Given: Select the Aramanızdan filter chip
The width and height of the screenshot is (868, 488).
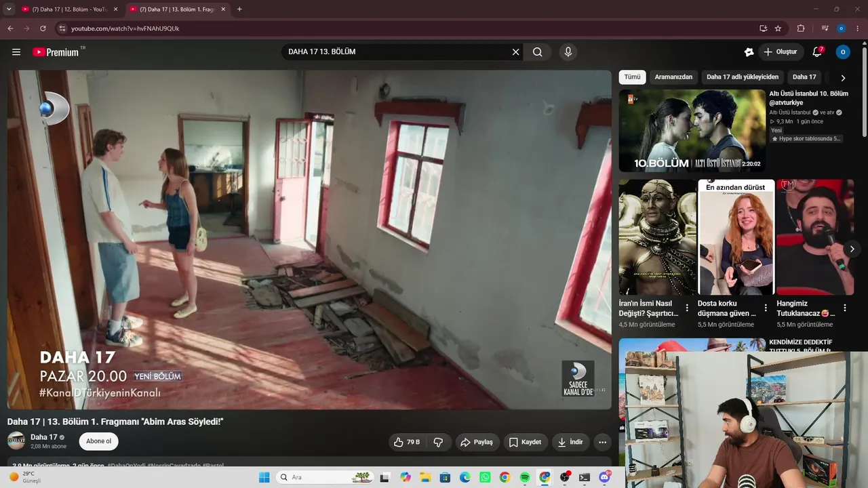Looking at the screenshot, I should point(673,77).
